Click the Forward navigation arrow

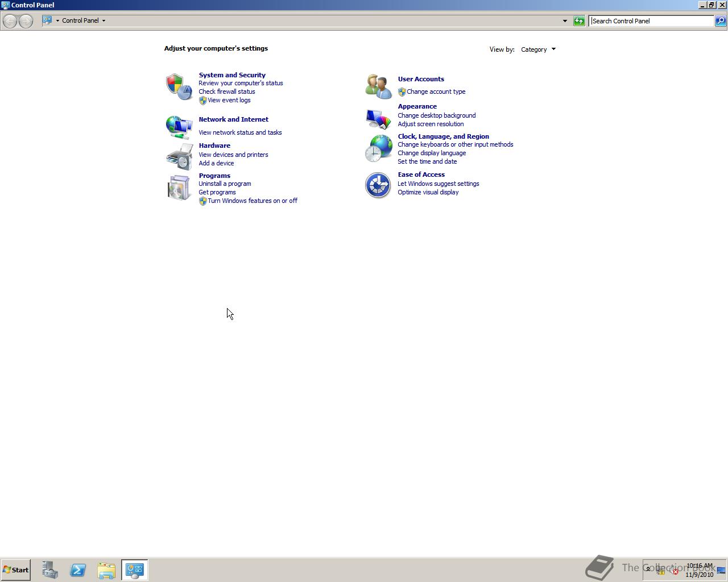tap(26, 21)
